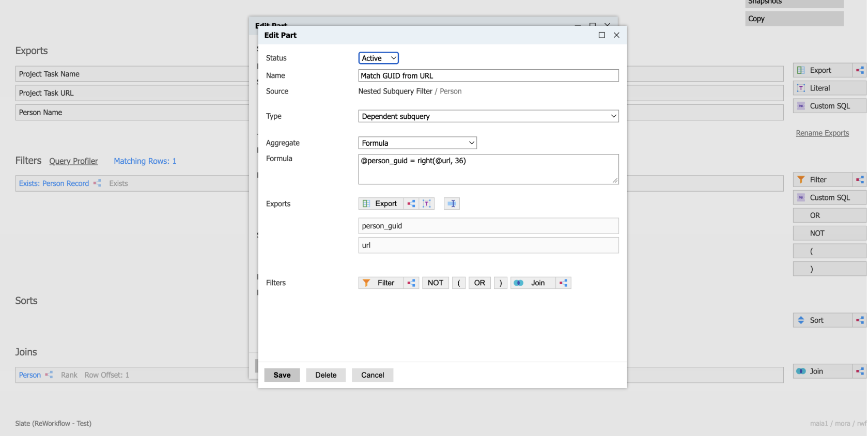The width and height of the screenshot is (868, 436).
Task: Close the Edit Part dialog
Action: [x=616, y=35]
